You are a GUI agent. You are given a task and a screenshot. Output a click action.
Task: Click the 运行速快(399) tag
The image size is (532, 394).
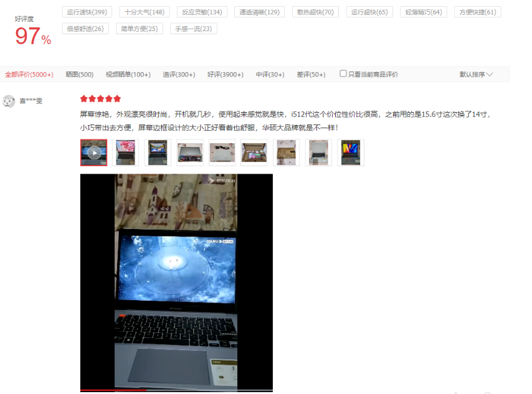(x=86, y=12)
